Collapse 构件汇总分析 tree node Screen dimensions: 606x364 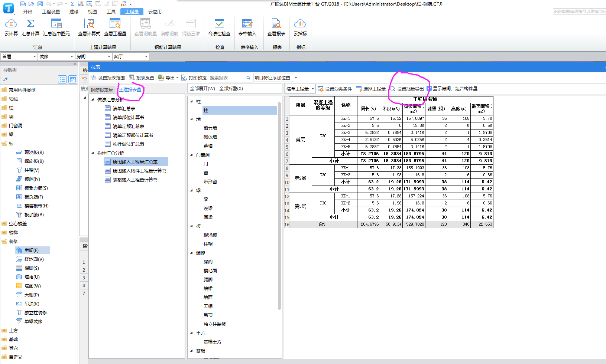(x=93, y=153)
